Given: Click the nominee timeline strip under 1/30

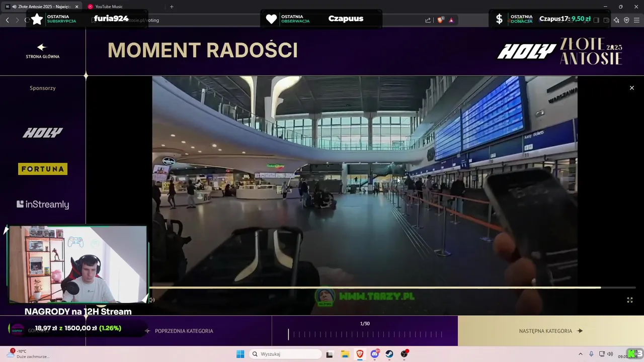Looking at the screenshot, I should (x=365, y=334).
